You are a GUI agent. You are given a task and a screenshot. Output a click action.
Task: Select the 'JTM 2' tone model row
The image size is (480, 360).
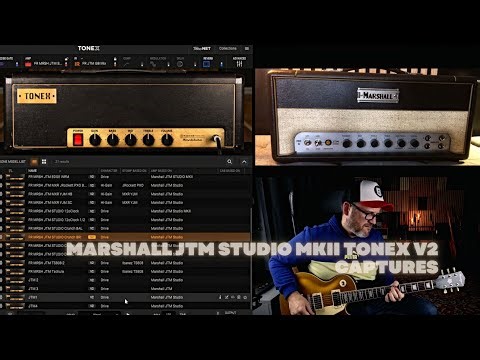[125, 280]
